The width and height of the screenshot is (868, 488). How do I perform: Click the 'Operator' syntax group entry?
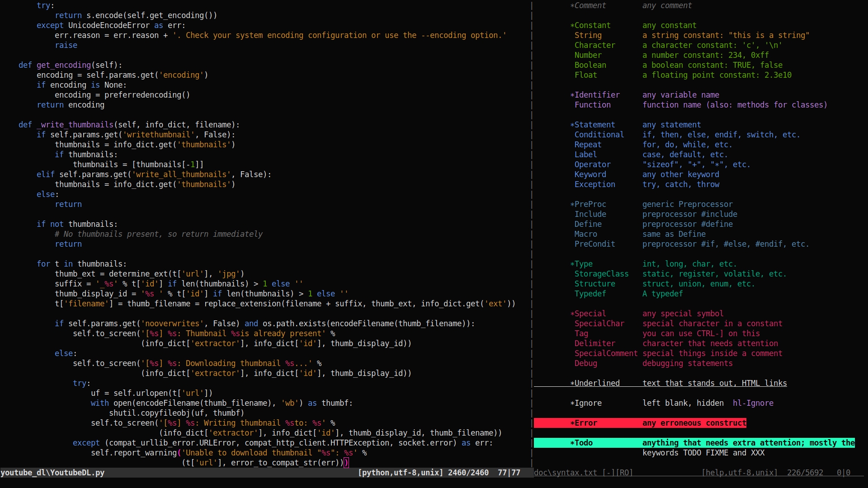(592, 164)
